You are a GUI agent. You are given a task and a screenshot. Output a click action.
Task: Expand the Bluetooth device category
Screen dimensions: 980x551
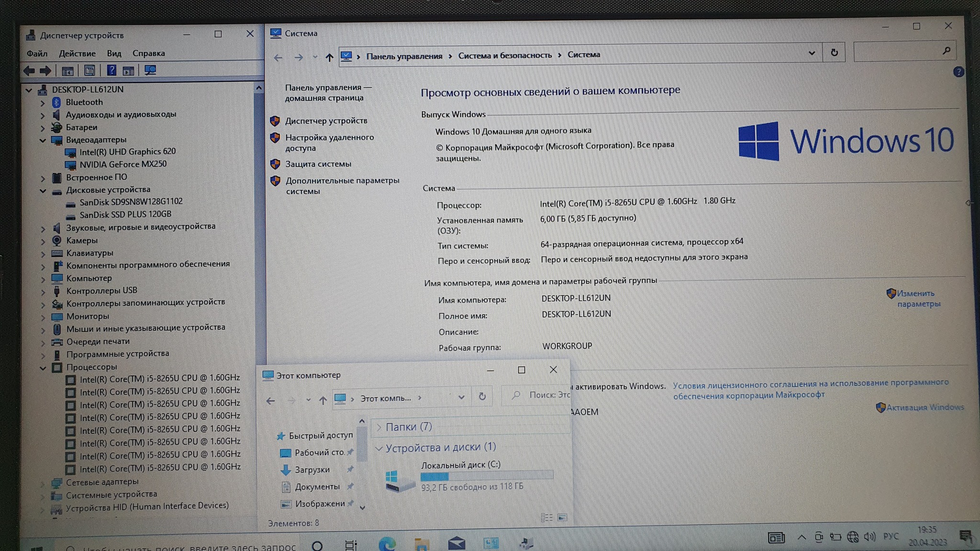coord(43,102)
